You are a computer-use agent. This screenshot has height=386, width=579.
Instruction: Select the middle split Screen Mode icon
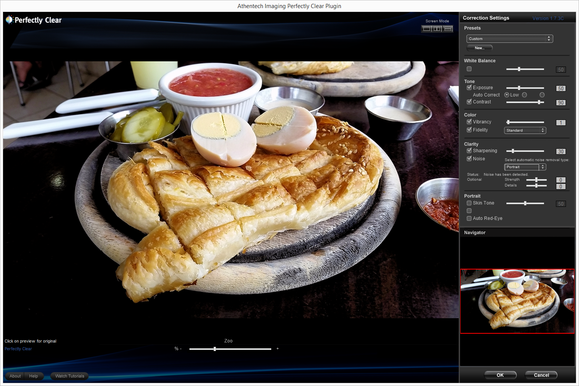[x=437, y=29]
